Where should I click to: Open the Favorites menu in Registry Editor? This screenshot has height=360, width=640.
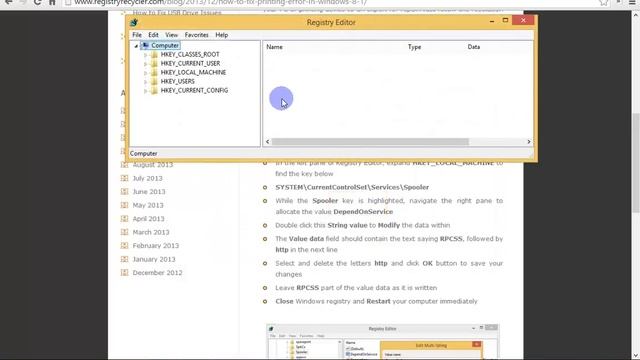click(x=196, y=35)
